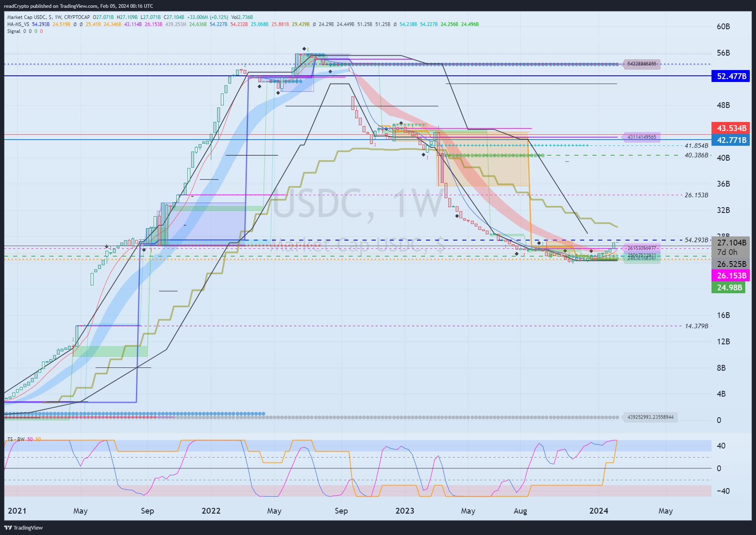The height and width of the screenshot is (535, 756).
Task: Click the 42.771B blue price label
Action: click(730, 140)
